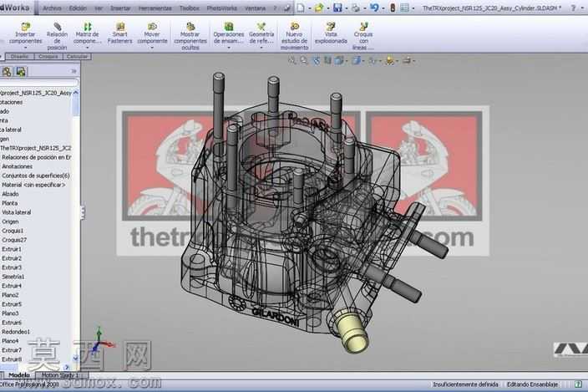This screenshot has height=392, width=588.
Task: Open the Insertar menu
Action: tap(120, 8)
